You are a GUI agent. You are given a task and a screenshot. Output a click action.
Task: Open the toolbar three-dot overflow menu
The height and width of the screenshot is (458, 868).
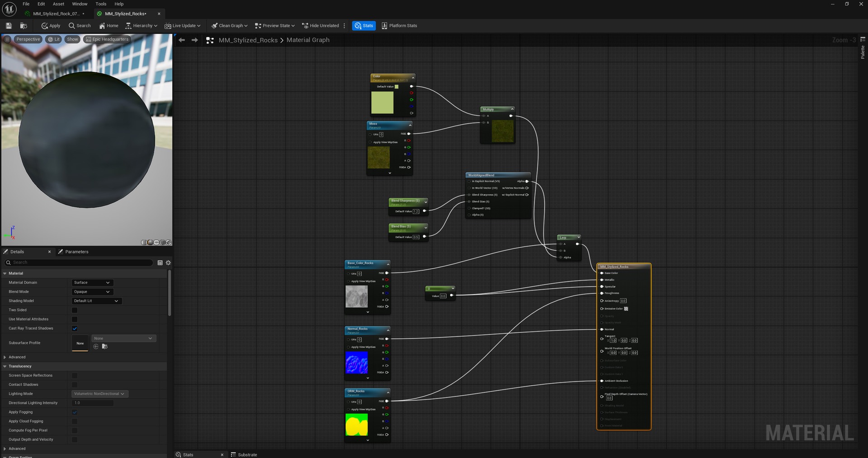(x=344, y=26)
